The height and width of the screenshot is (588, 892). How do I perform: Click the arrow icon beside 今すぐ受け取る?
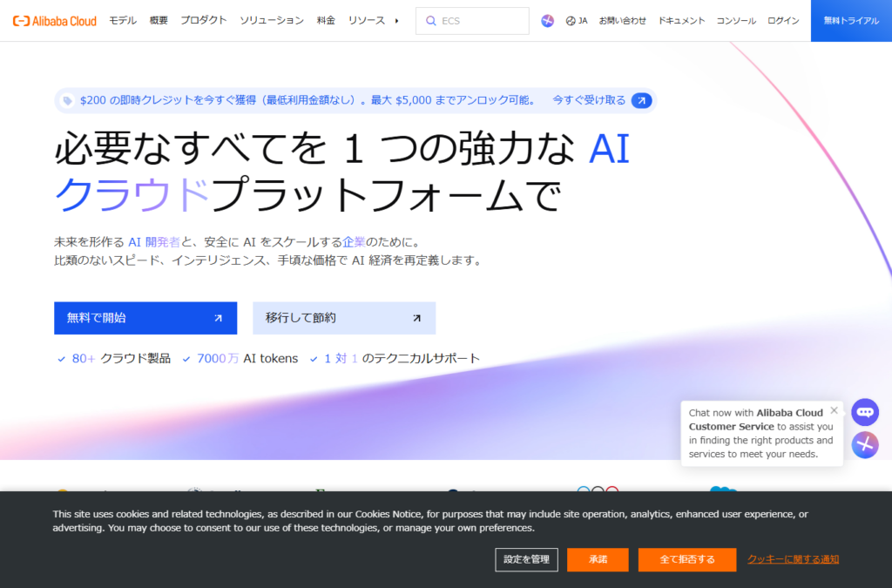(x=642, y=101)
